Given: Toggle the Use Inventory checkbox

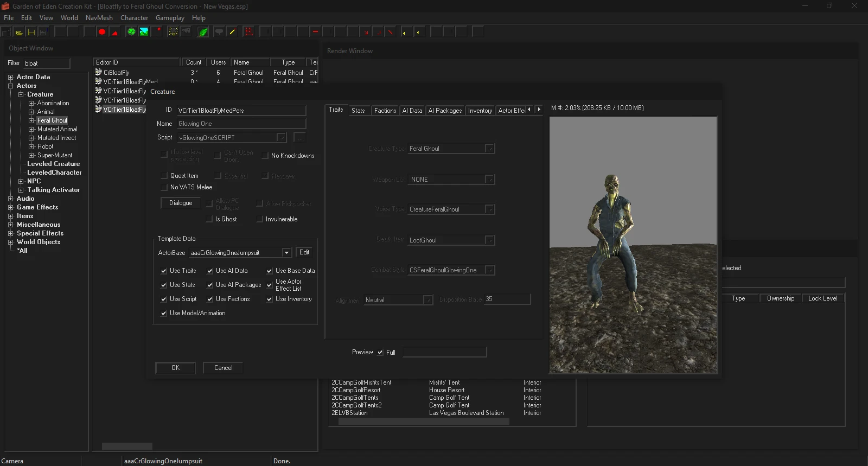Looking at the screenshot, I should point(270,299).
